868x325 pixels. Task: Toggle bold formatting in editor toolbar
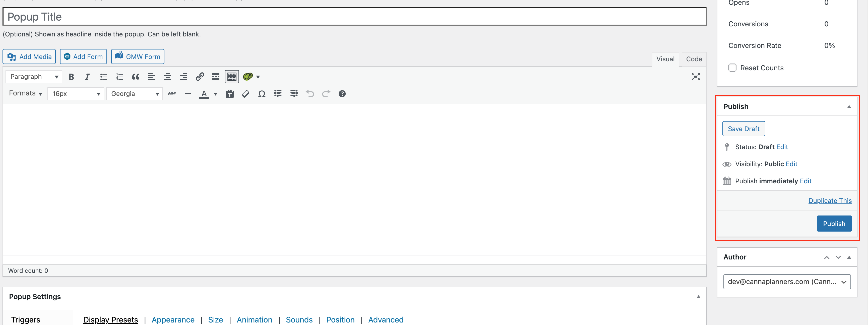pyautogui.click(x=71, y=77)
